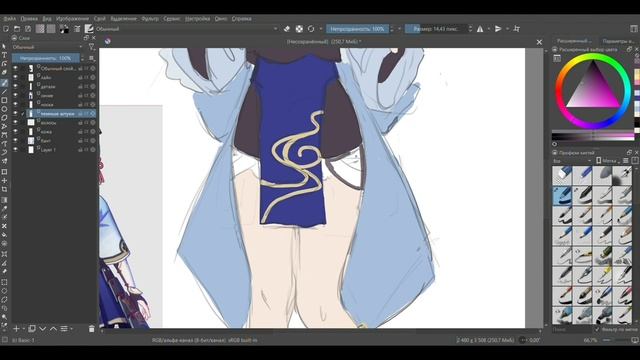Screen dimensions: 640x360
Task: Reload the original brush preset
Action: [x=311, y=29]
